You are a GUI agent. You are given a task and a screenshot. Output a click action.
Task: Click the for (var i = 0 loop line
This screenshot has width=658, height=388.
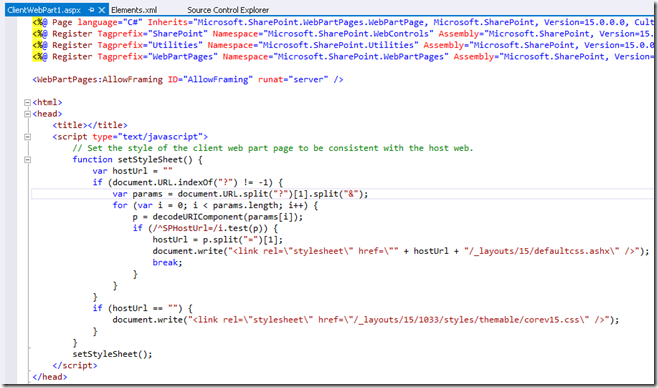pos(215,205)
